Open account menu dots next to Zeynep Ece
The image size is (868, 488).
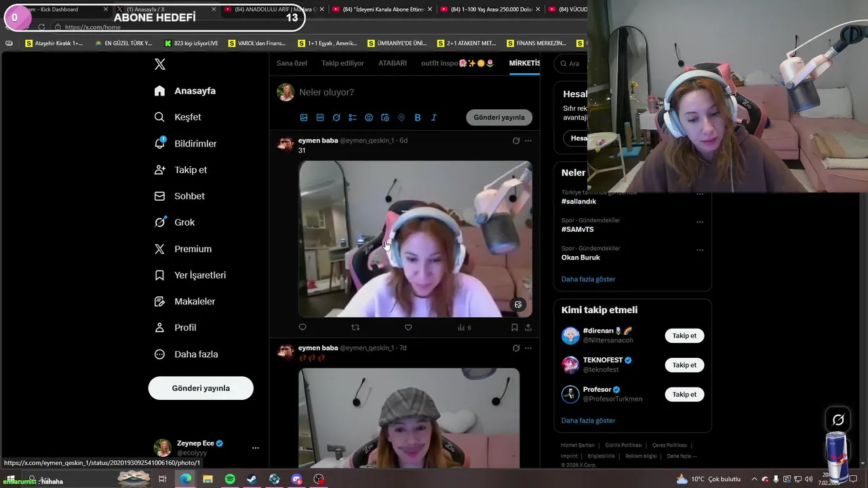point(256,448)
